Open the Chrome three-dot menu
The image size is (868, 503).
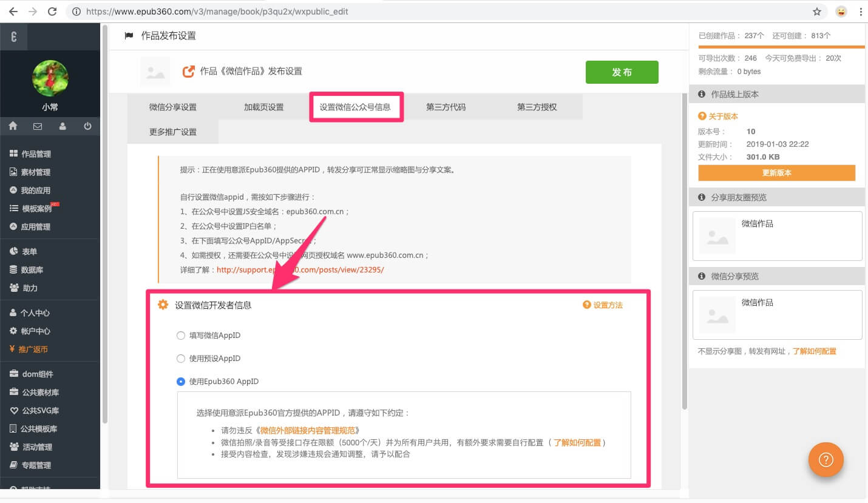[x=860, y=12]
